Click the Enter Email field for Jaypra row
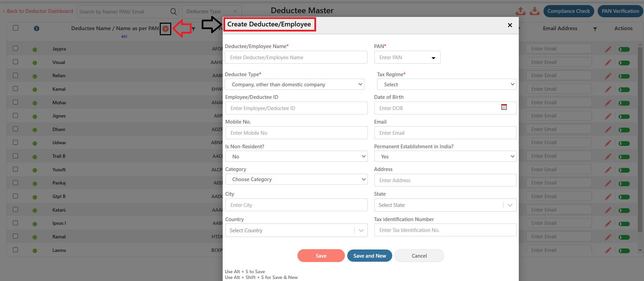This screenshot has width=644, height=281. pyautogui.click(x=559, y=49)
